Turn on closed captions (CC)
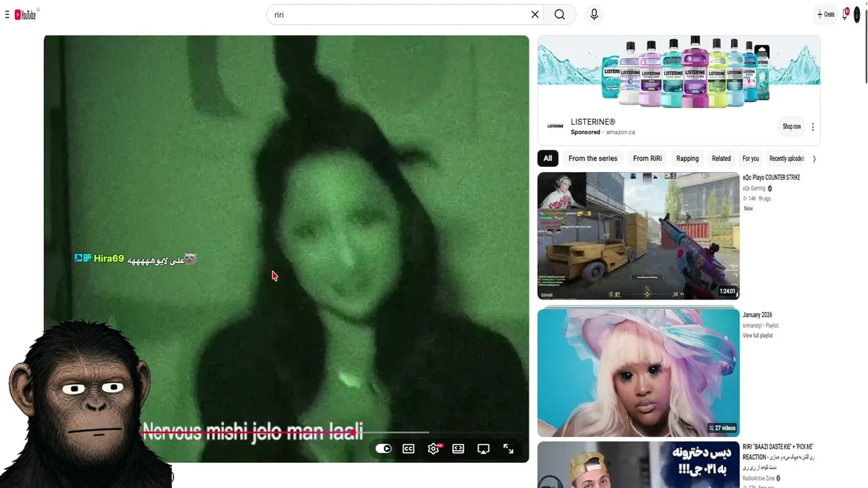This screenshot has height=488, width=868. 408,449
